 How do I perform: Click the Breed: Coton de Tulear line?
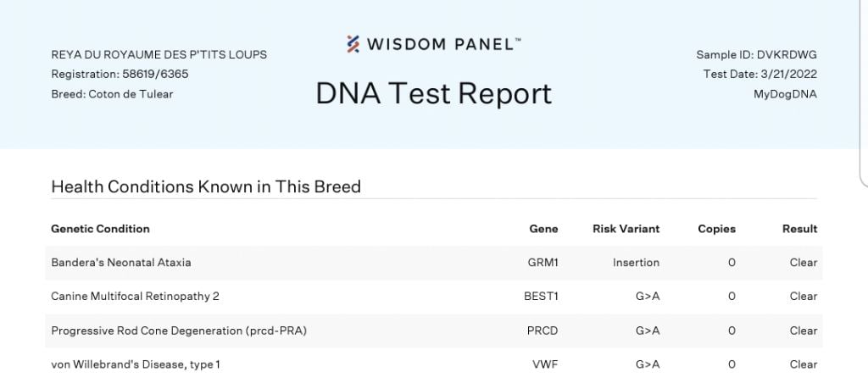click(x=112, y=94)
